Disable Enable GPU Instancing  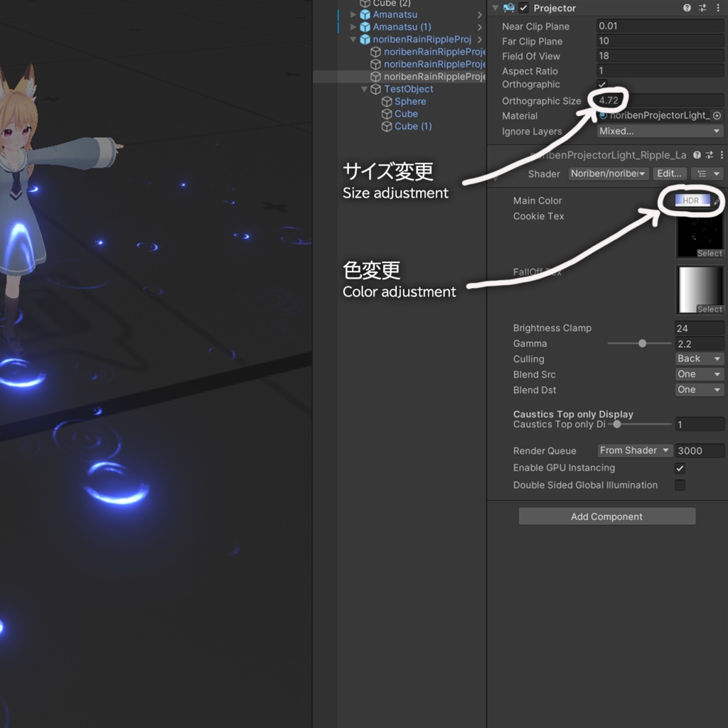[x=680, y=468]
